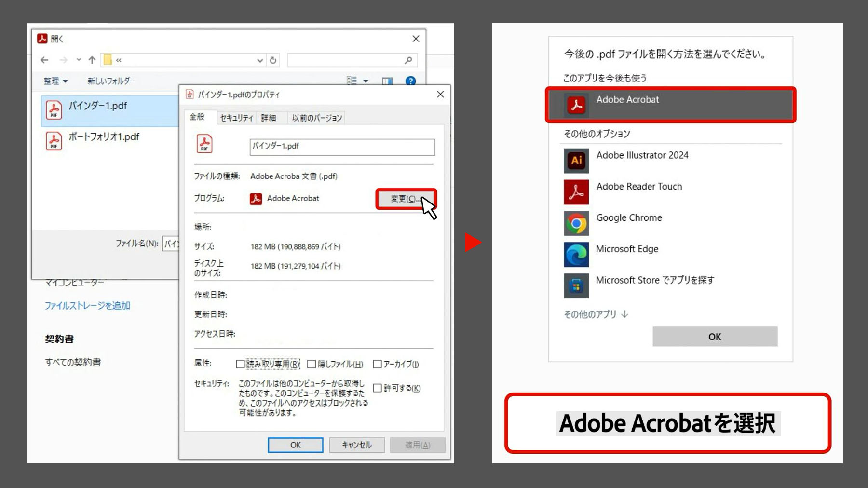Click キャンセル in the Properties dialog
Image resolution: width=868 pixels, height=488 pixels.
[x=357, y=445]
